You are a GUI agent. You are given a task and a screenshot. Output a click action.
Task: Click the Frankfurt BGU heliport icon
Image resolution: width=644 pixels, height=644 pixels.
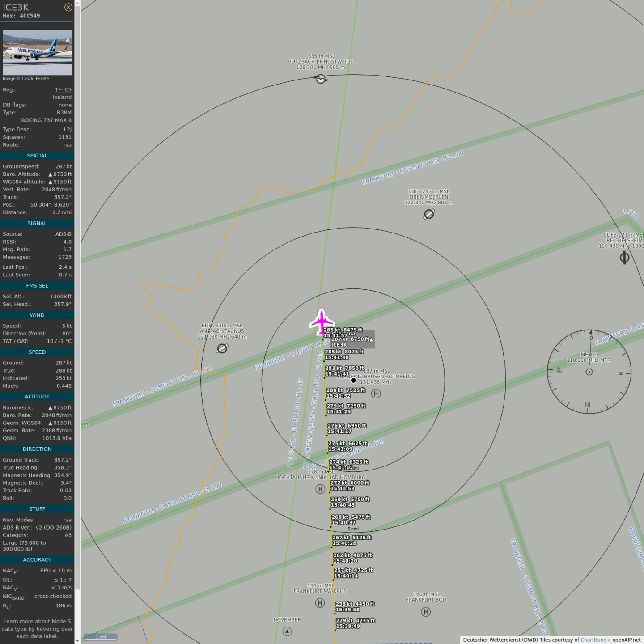pos(426,611)
